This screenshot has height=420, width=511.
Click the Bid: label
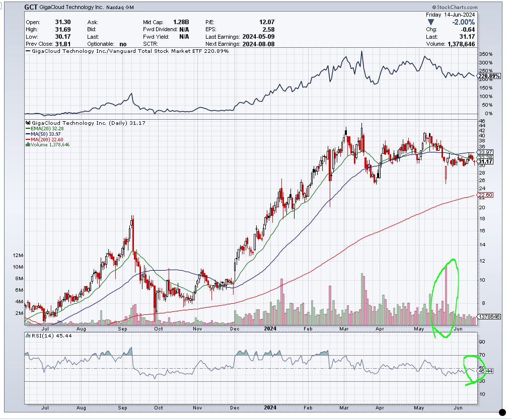pyautogui.click(x=92, y=30)
